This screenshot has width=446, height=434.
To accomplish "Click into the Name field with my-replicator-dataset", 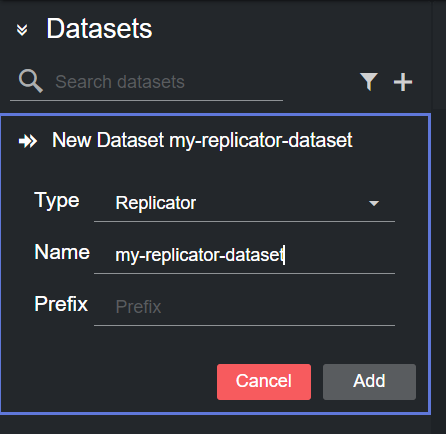I will coord(244,255).
